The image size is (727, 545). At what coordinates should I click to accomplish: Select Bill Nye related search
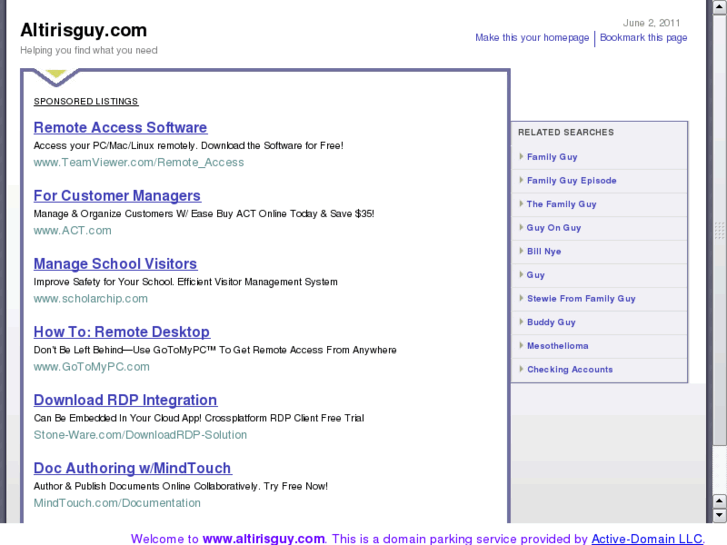point(544,251)
